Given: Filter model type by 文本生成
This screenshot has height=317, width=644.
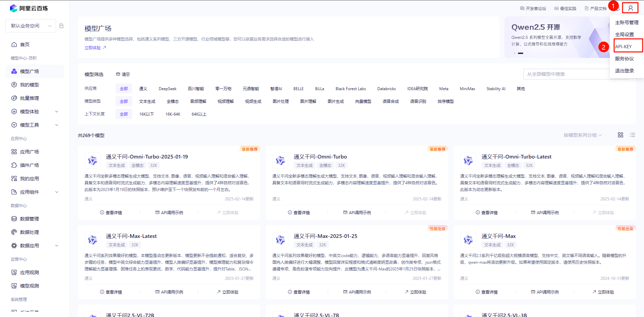Looking at the screenshot, I should tap(147, 102).
